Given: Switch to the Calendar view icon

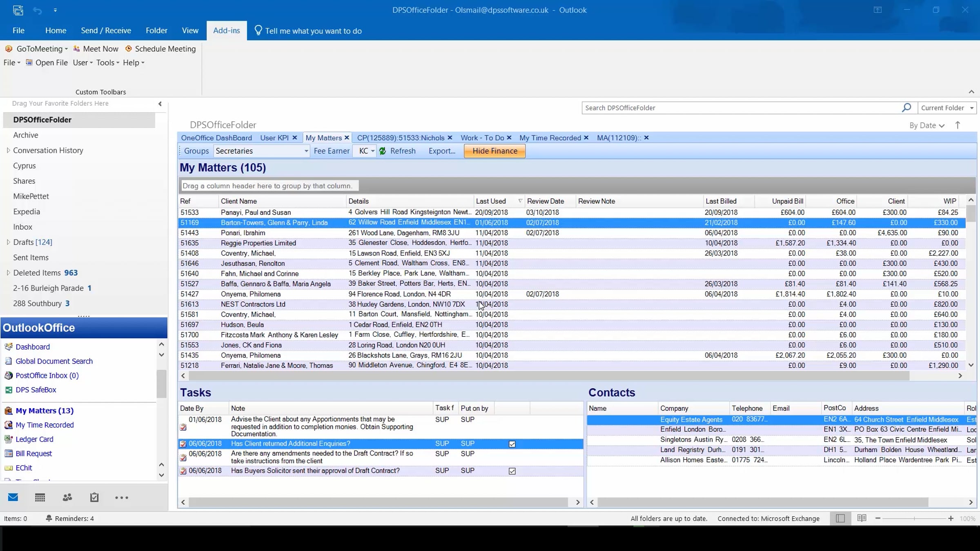Looking at the screenshot, I should point(40,497).
